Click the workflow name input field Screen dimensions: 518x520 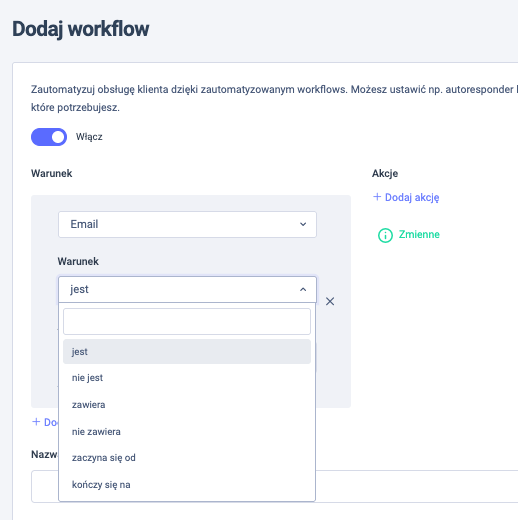point(417,486)
